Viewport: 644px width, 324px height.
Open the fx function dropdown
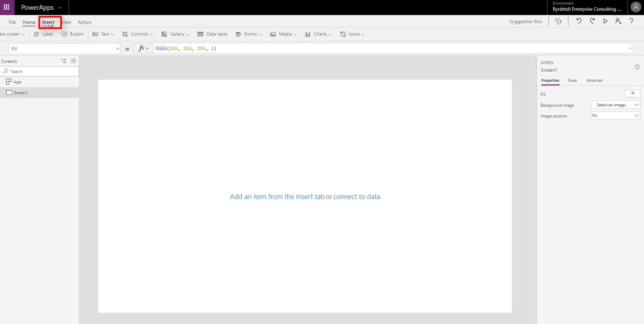click(143, 49)
